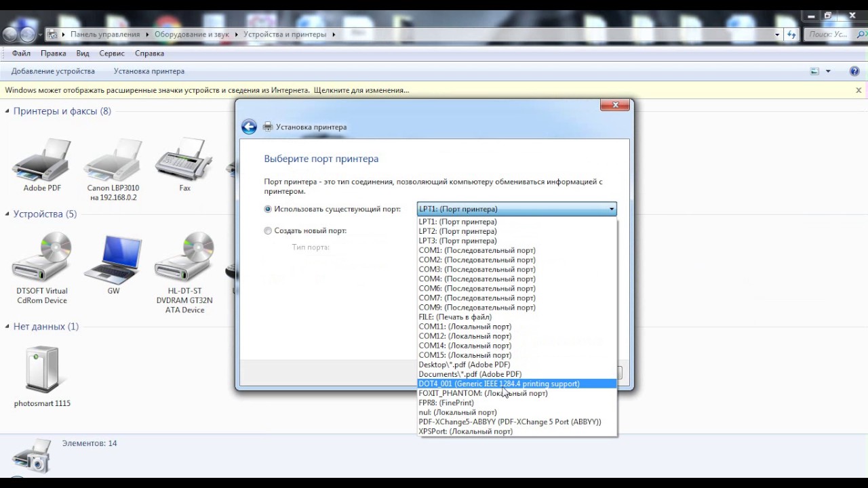868x488 pixels.
Task: Select the Canon LBP3010 printer icon
Action: coord(113,161)
